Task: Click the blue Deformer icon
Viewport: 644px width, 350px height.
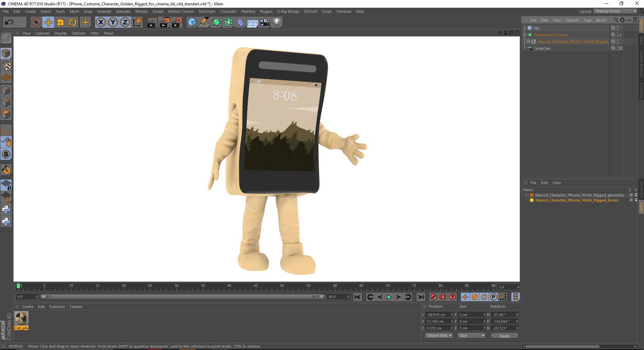Action: click(241, 23)
